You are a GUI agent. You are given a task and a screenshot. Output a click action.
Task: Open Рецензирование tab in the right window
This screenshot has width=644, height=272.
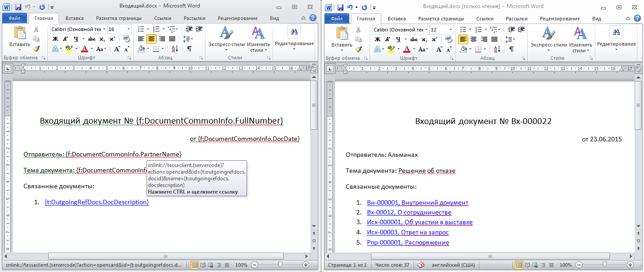click(559, 18)
